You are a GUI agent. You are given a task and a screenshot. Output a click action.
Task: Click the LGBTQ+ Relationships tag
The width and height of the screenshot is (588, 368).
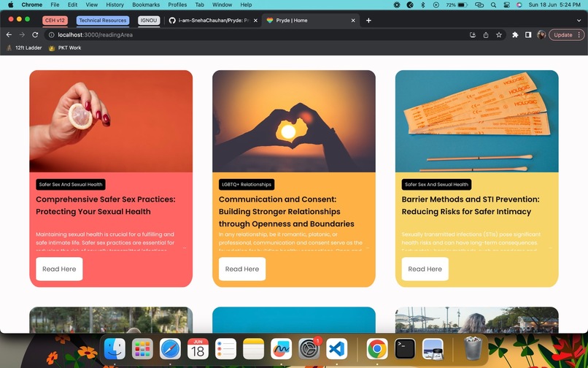pyautogui.click(x=247, y=185)
